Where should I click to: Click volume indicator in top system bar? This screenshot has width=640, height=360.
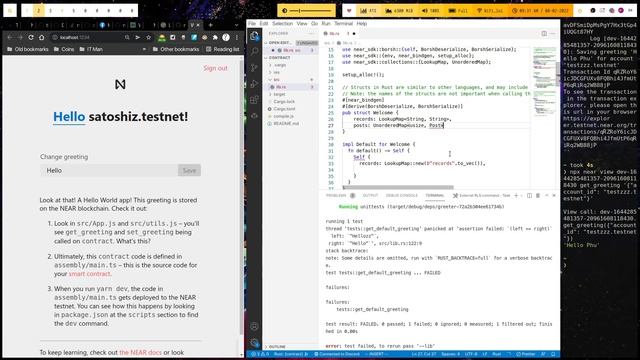[431, 11]
